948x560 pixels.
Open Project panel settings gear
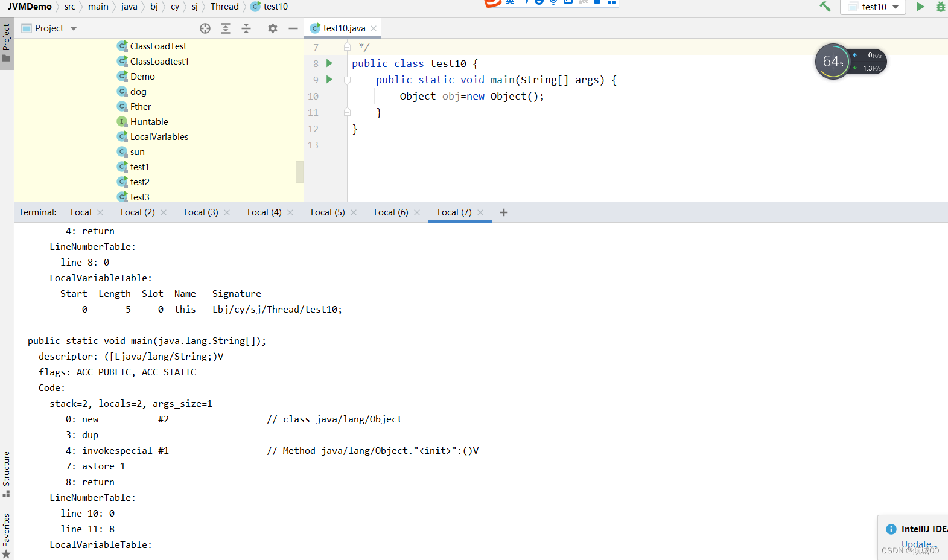click(273, 28)
